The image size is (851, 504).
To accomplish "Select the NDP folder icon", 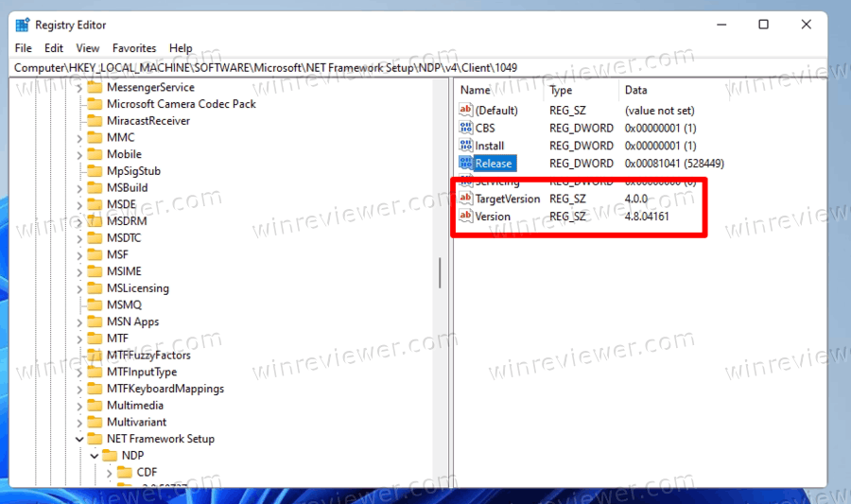I will pos(110,455).
